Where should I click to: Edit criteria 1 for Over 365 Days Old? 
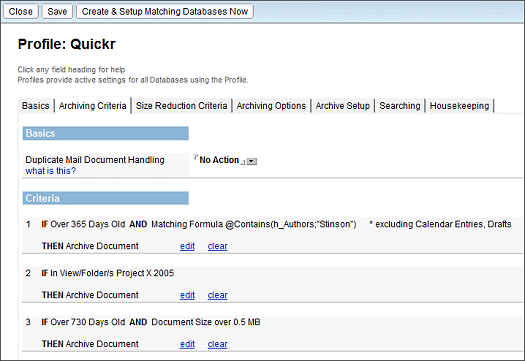click(187, 246)
